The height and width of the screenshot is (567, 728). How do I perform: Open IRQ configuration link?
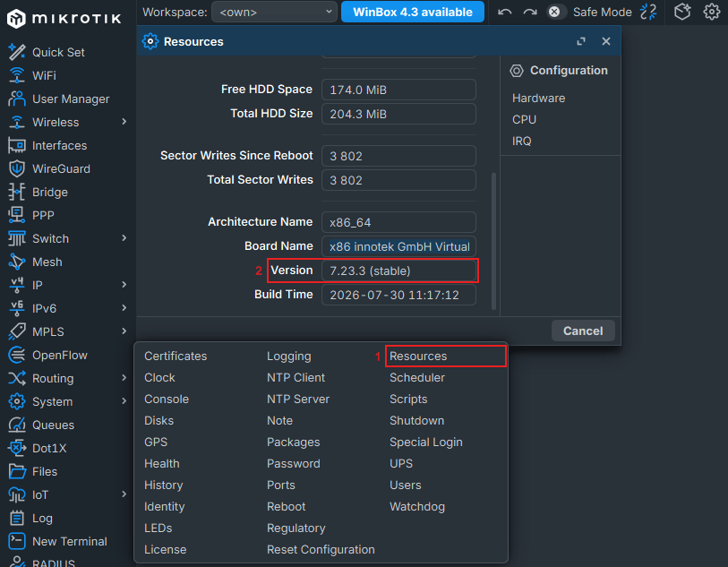[x=521, y=142]
